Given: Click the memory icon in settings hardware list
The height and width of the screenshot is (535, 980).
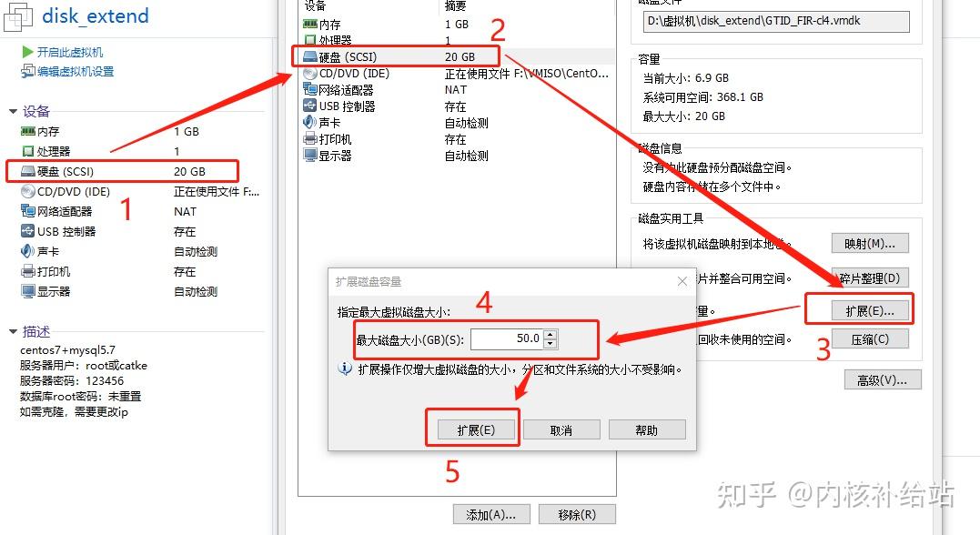Looking at the screenshot, I should pos(310,24).
